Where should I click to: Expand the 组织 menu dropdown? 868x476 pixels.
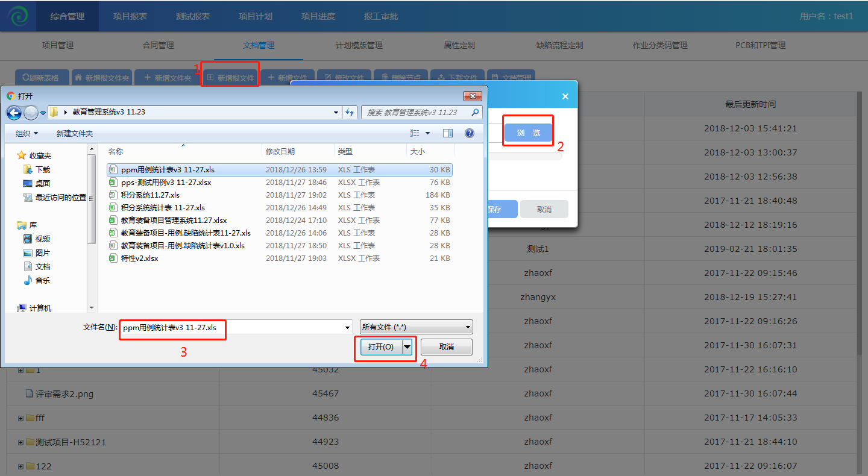click(27, 133)
